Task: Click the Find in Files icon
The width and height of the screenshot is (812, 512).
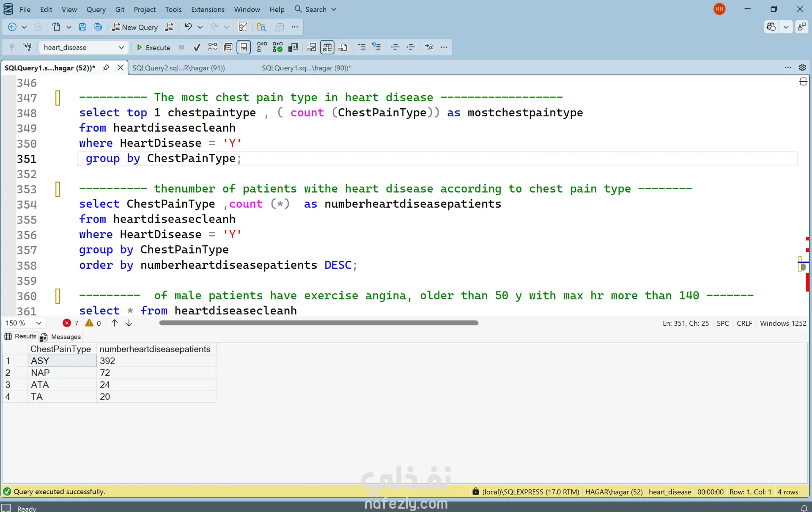Action: [x=261, y=27]
